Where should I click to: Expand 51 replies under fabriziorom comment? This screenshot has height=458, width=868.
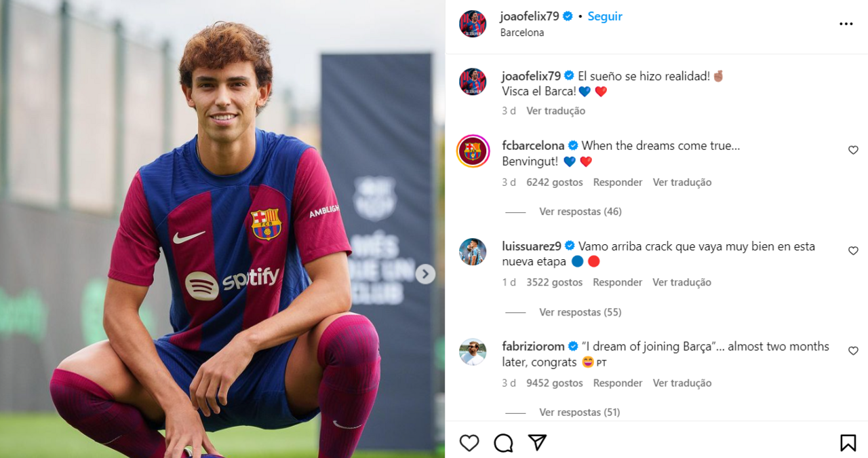(580, 412)
